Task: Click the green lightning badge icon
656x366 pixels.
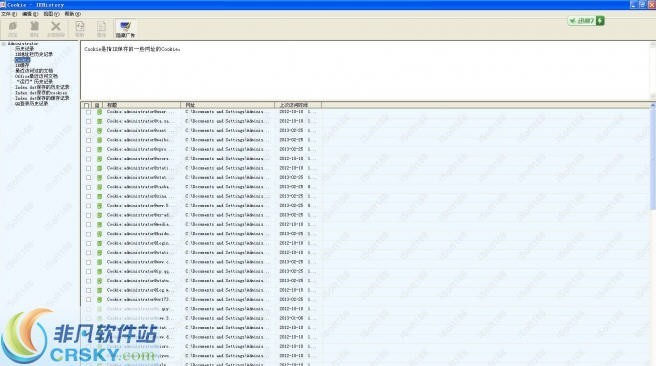Action: tap(600, 20)
